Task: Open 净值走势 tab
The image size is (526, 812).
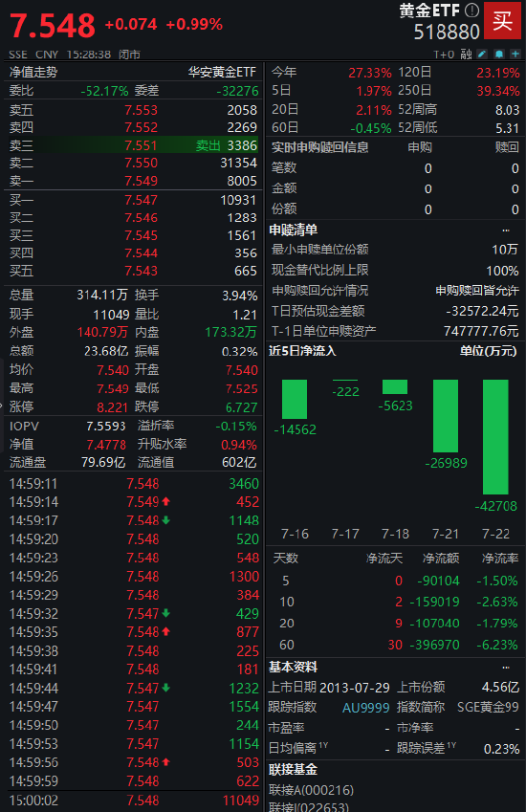Action: pos(33,72)
